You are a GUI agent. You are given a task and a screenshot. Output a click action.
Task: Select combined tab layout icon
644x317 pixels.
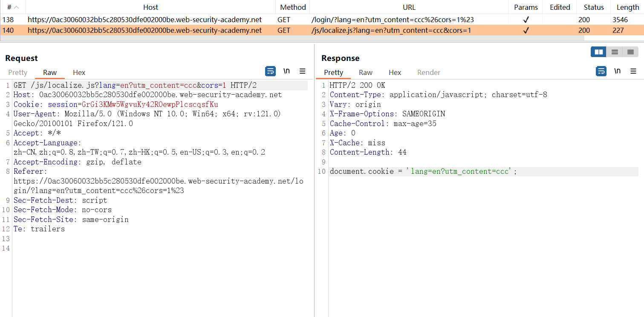pyautogui.click(x=630, y=52)
